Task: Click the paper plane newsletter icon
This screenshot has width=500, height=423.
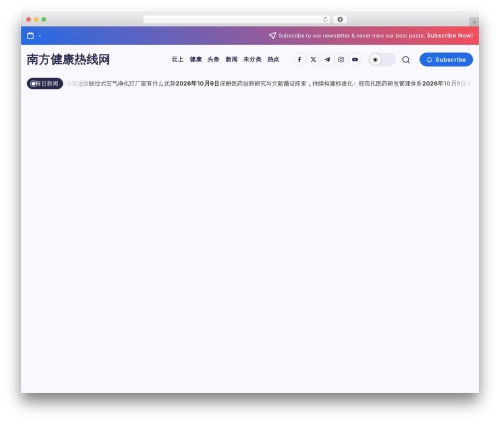Action: coord(272,35)
